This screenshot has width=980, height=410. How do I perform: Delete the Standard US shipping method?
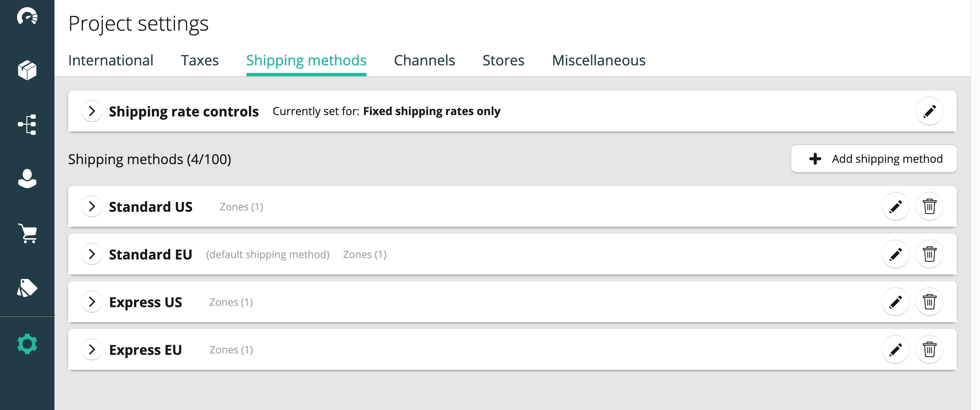[929, 206]
